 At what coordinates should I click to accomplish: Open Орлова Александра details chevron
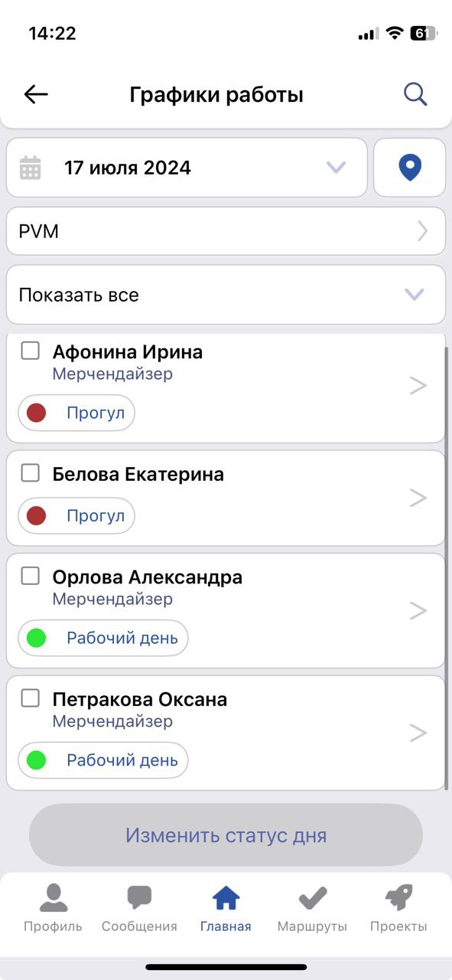(x=418, y=610)
